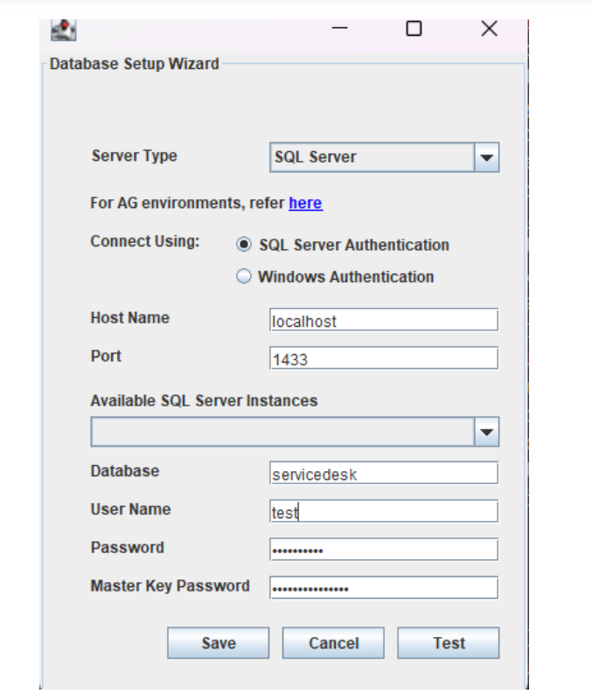Select SQL Server Authentication radio button

[x=245, y=246]
